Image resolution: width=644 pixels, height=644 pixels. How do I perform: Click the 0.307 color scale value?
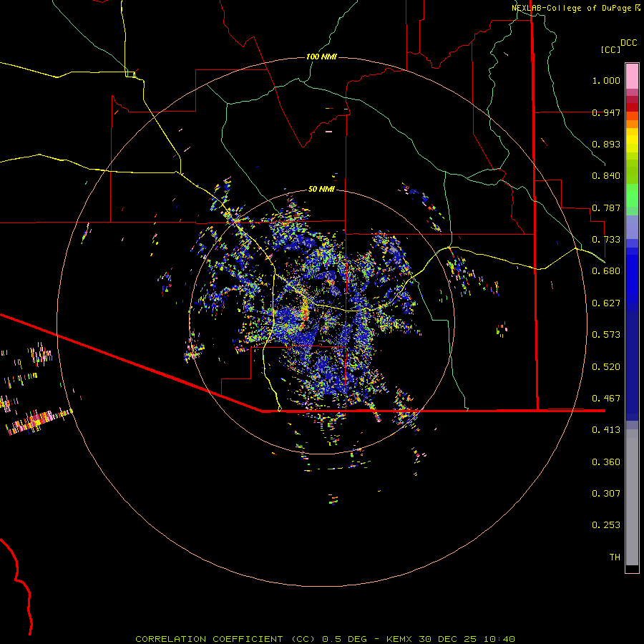[x=606, y=494]
